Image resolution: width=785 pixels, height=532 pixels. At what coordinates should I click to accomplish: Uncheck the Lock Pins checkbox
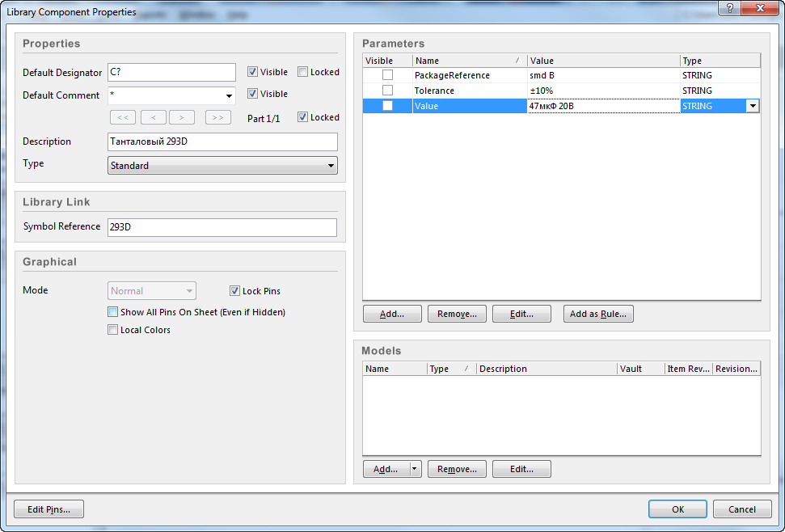point(234,291)
